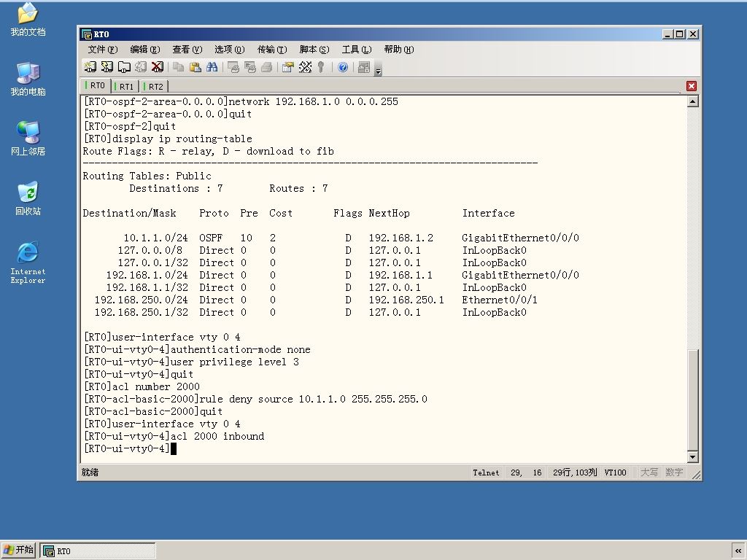Click the Paste clipboard icon
Screen dimensions: 747x560
point(195,67)
